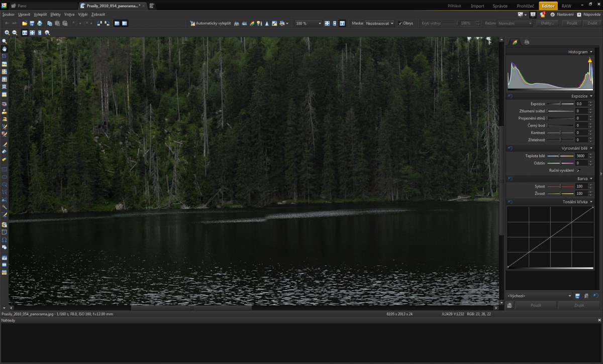Open the Efekty menu
Image resolution: width=603 pixels, height=364 pixels.
(55, 15)
